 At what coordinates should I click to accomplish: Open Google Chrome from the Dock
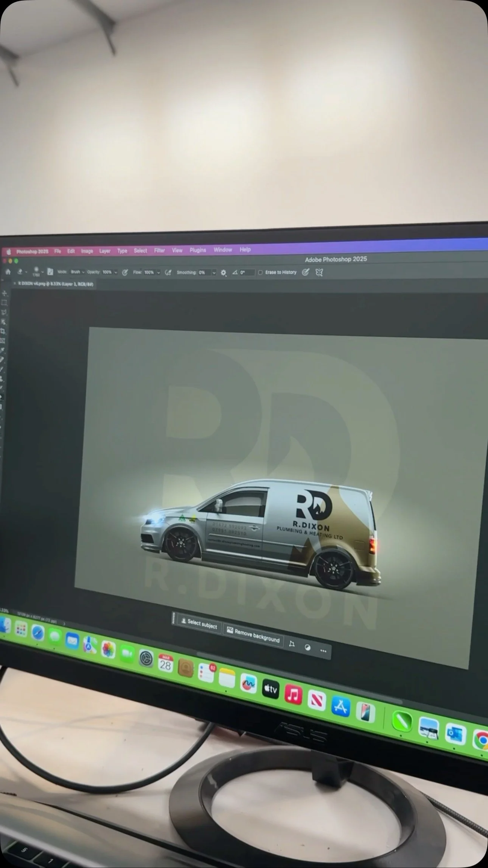[481, 740]
